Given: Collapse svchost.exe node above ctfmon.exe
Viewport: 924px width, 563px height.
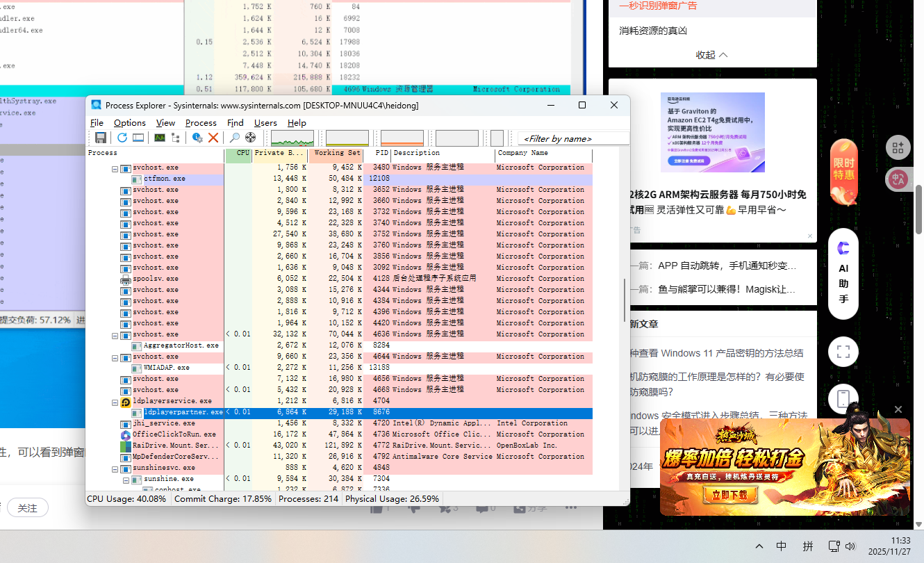Looking at the screenshot, I should pos(115,168).
